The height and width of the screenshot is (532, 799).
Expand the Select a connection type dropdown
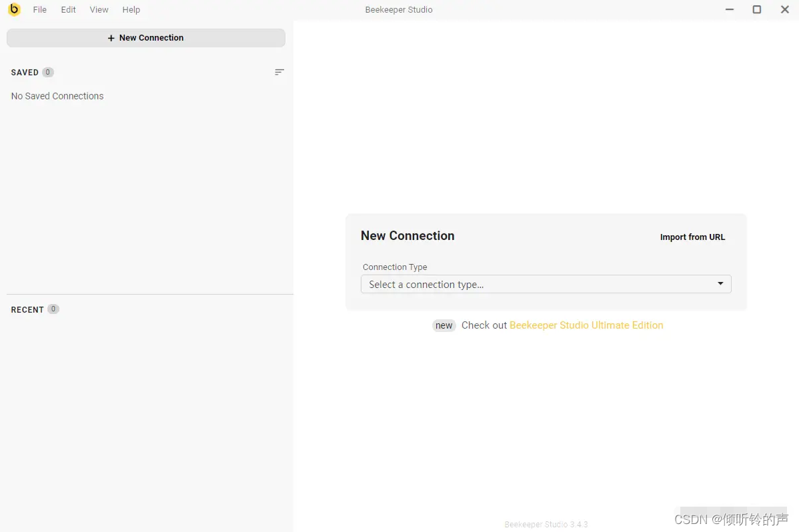[x=546, y=285]
